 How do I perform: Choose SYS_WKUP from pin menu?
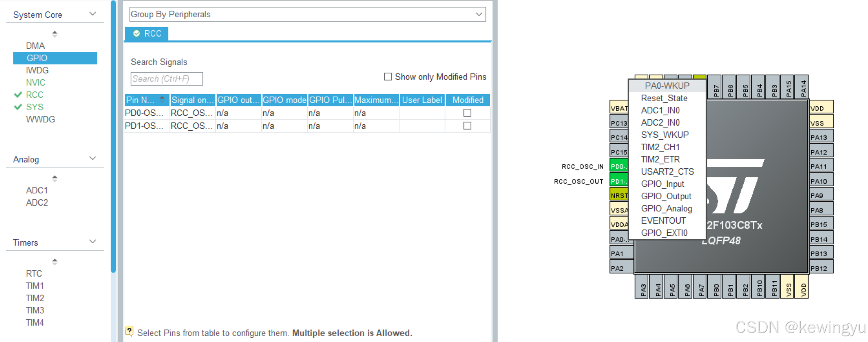click(665, 135)
